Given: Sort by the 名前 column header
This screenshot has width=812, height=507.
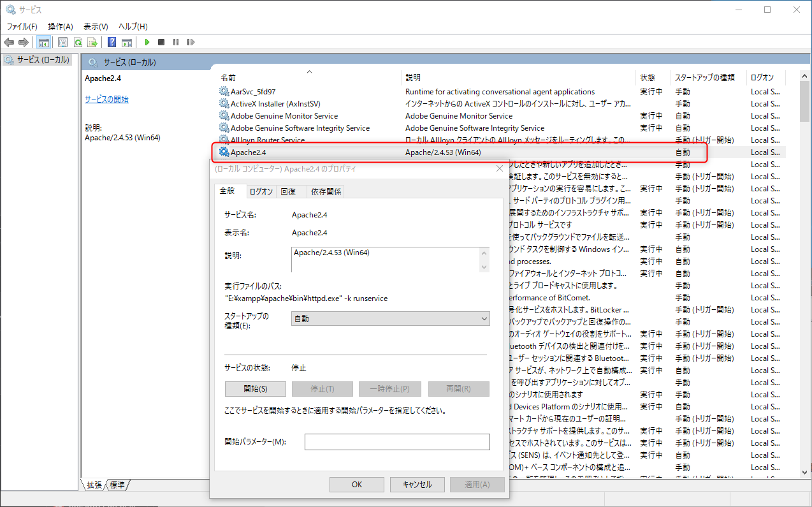Looking at the screenshot, I should coord(309,77).
